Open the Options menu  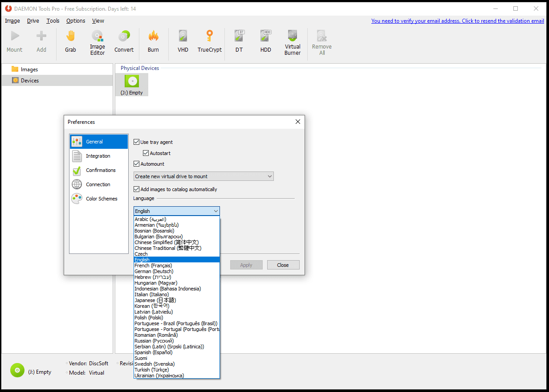tap(76, 21)
